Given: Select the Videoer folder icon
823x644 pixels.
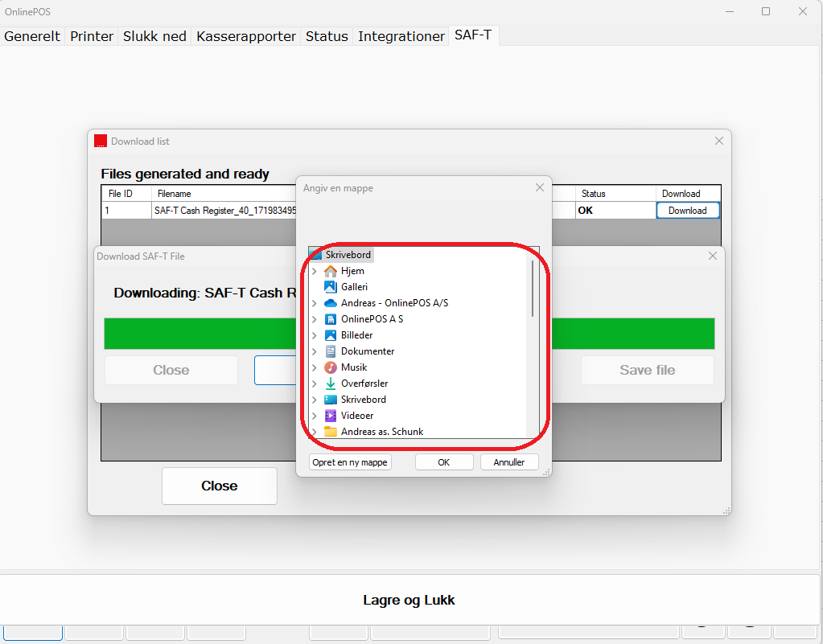Looking at the screenshot, I should (330, 416).
